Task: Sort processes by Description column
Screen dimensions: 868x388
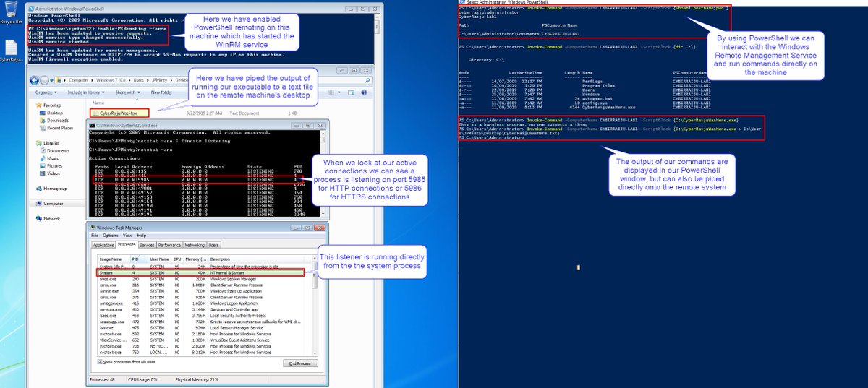Action: pos(258,259)
